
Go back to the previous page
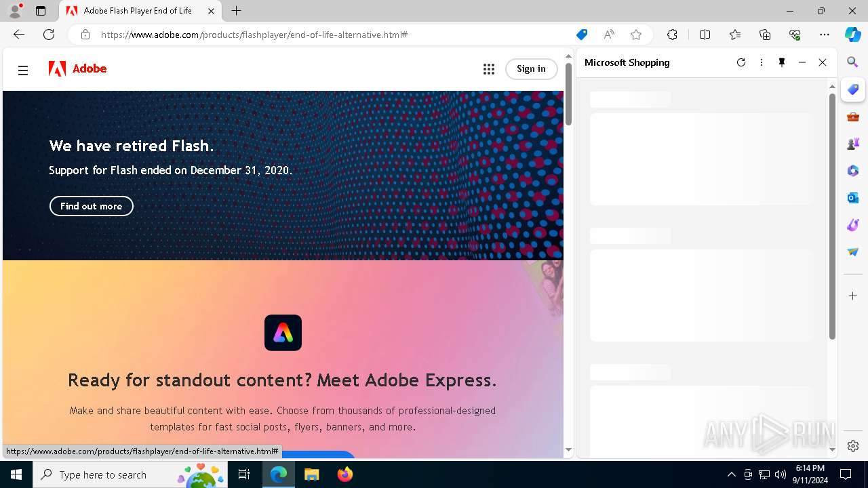point(19,35)
